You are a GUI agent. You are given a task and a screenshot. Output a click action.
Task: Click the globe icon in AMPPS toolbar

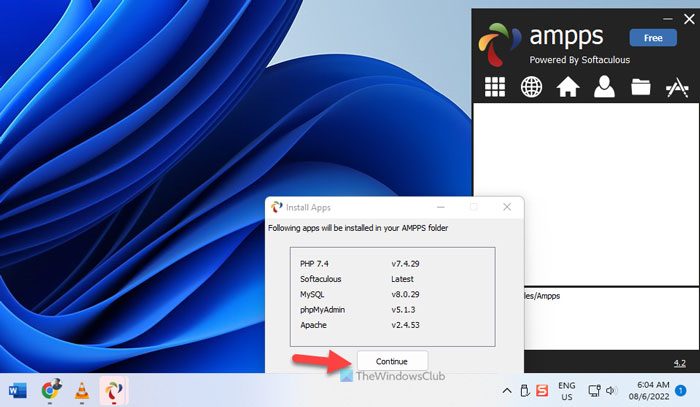[531, 87]
